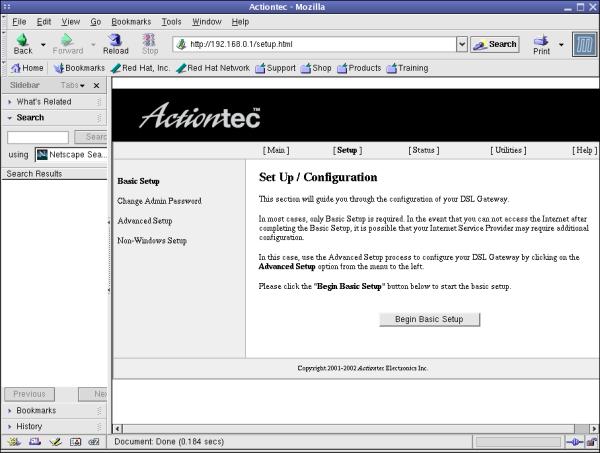Screen dimensions: 600x453
Task: Open the Shop bookmark folder
Action: coord(316,68)
